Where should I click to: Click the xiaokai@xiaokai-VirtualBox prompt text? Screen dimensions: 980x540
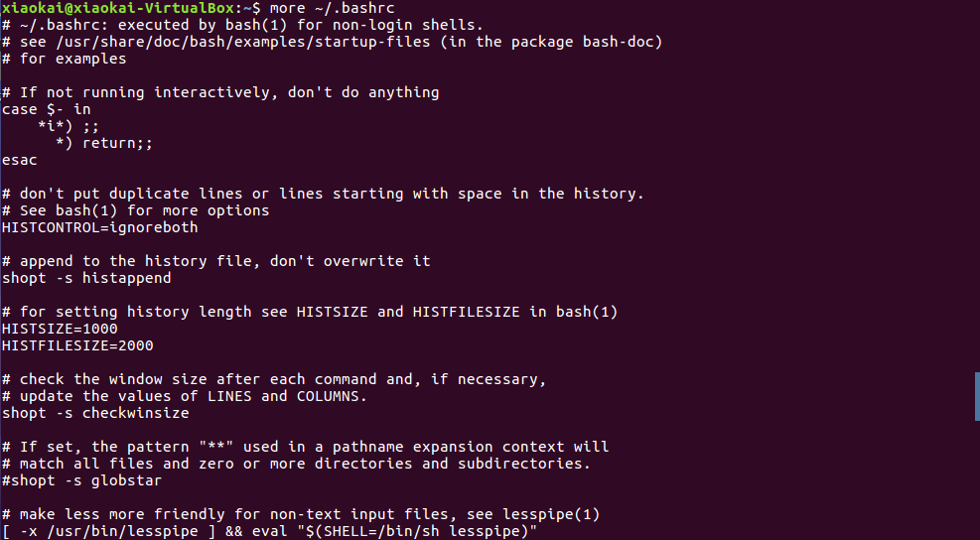[119, 8]
